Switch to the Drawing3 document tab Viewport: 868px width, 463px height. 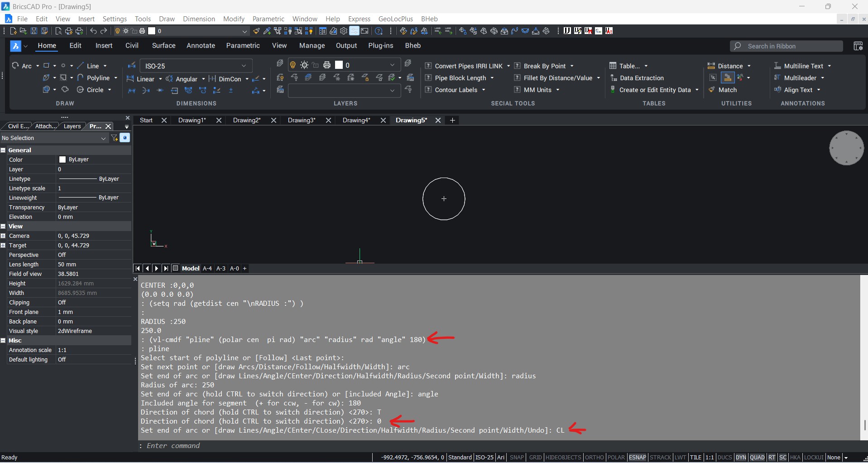pos(301,120)
